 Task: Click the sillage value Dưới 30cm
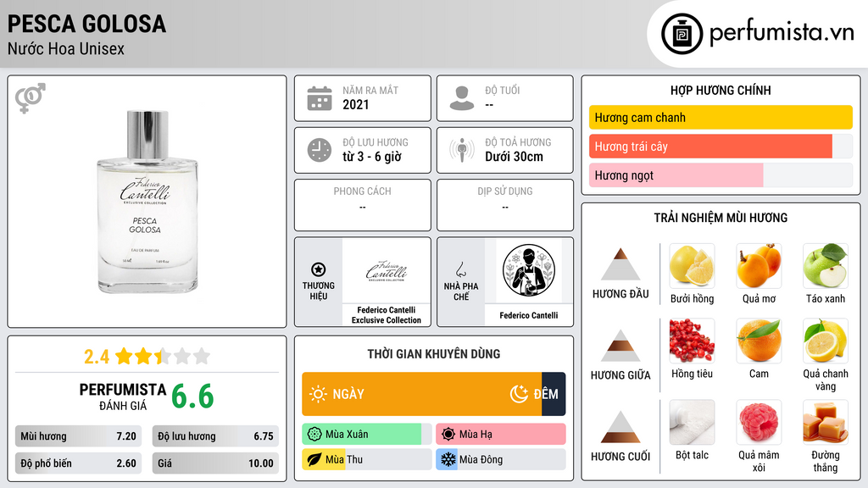coord(515,157)
